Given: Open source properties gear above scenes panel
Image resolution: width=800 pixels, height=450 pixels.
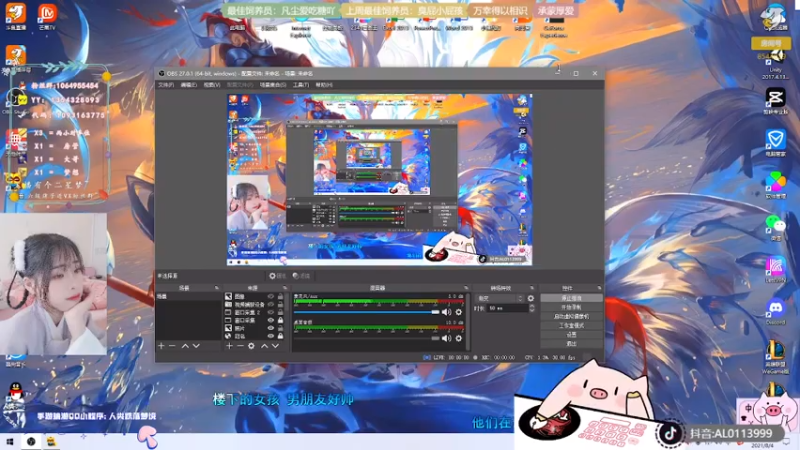Looking at the screenshot, I should click(278, 276).
